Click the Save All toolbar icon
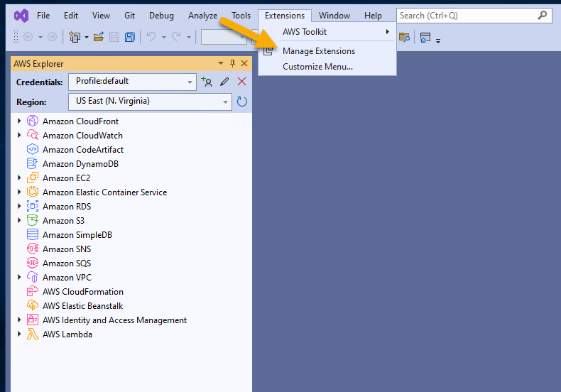The image size is (561, 392). click(x=130, y=37)
